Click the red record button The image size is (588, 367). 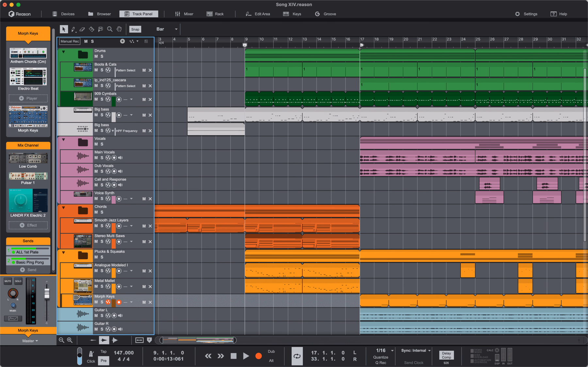click(x=258, y=356)
